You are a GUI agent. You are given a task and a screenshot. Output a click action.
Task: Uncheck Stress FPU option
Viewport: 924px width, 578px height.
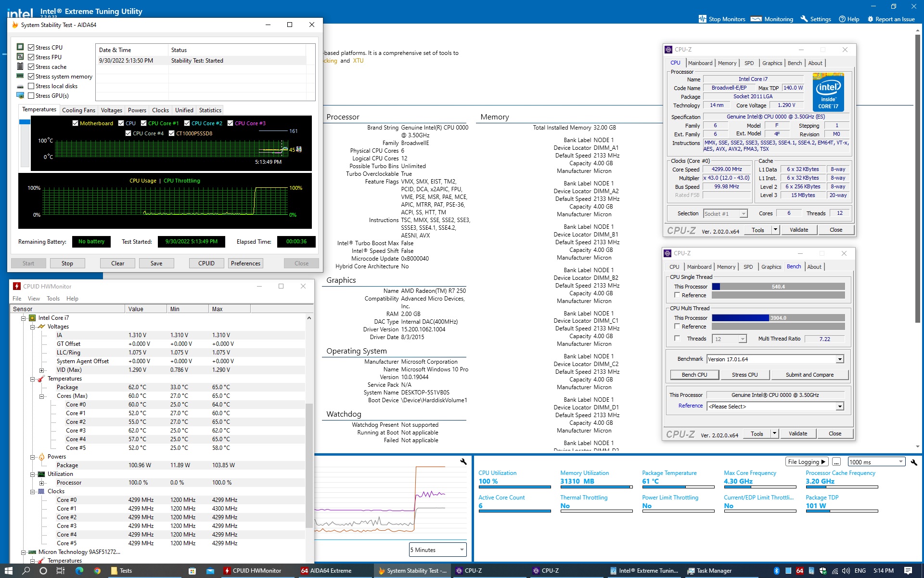tap(31, 57)
